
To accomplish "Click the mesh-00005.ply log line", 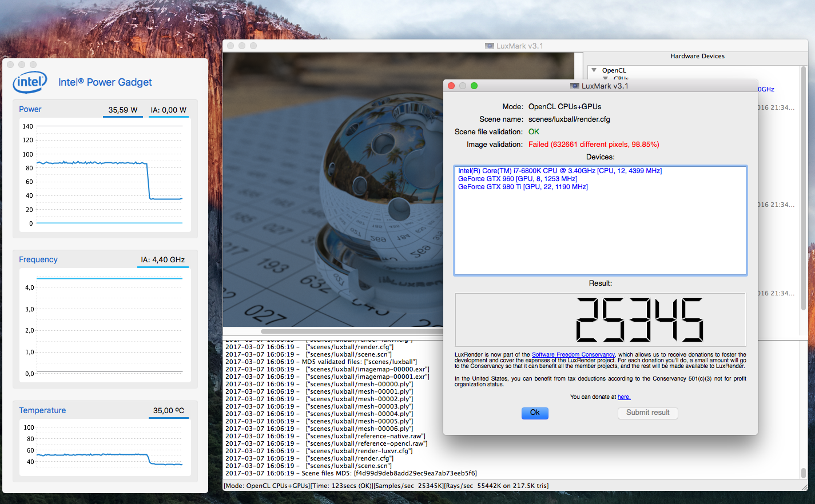I will coord(319,421).
